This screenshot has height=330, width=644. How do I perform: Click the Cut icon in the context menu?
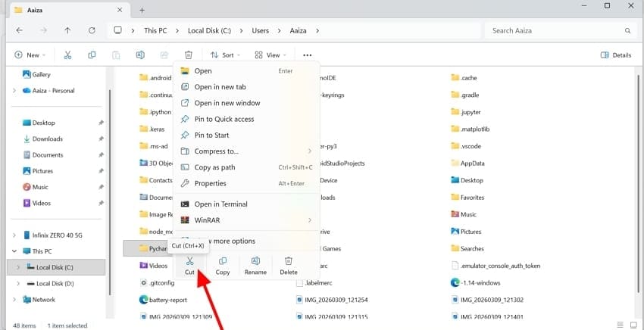(x=189, y=261)
